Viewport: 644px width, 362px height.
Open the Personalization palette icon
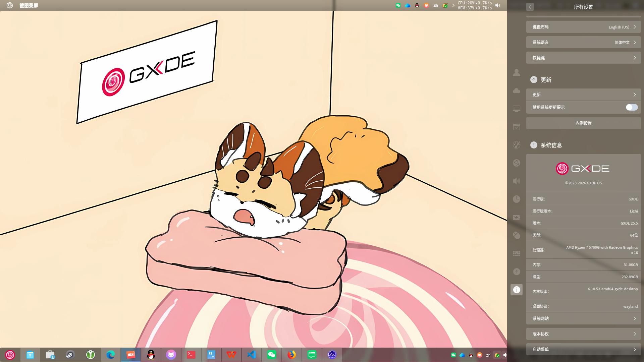(517, 145)
